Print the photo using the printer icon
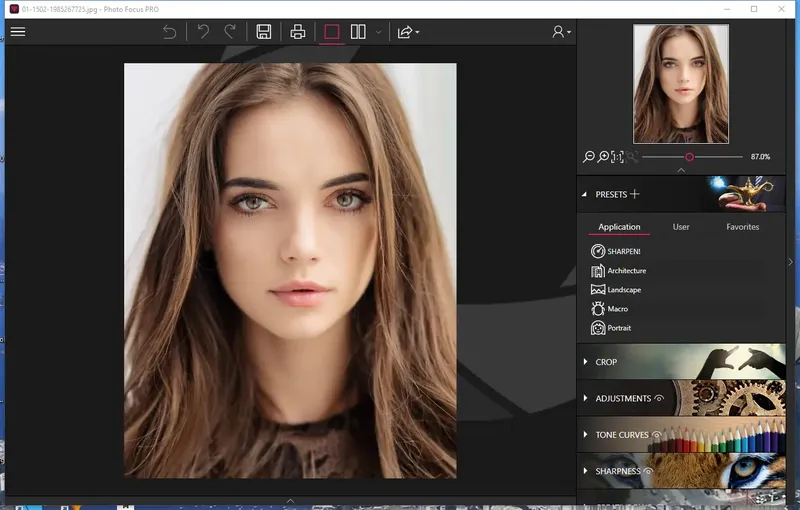Viewport: 800px width, 510px height. (297, 32)
